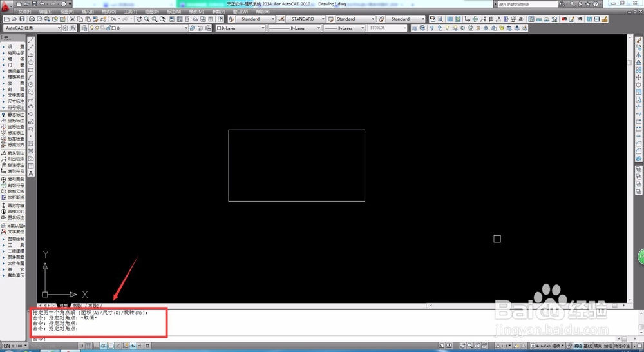Click the Undo arrow in standard toolbar
Screen dimensions: 644x352
(113, 19)
